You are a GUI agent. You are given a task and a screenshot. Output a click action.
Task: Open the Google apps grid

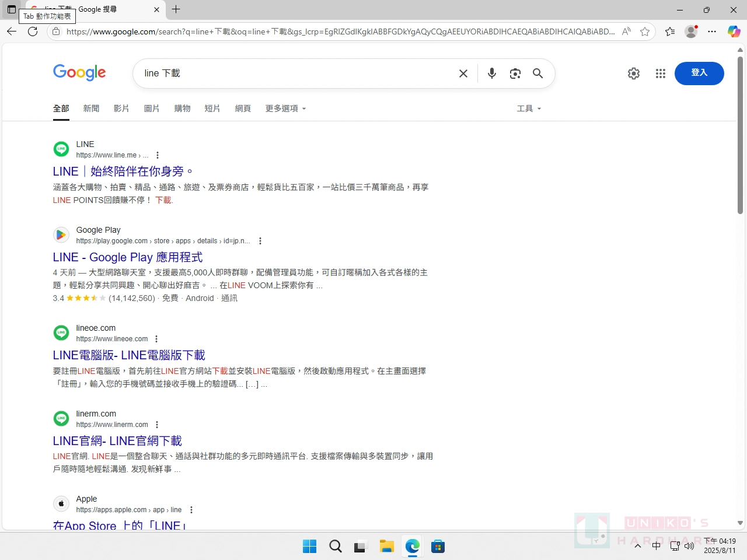coord(661,73)
